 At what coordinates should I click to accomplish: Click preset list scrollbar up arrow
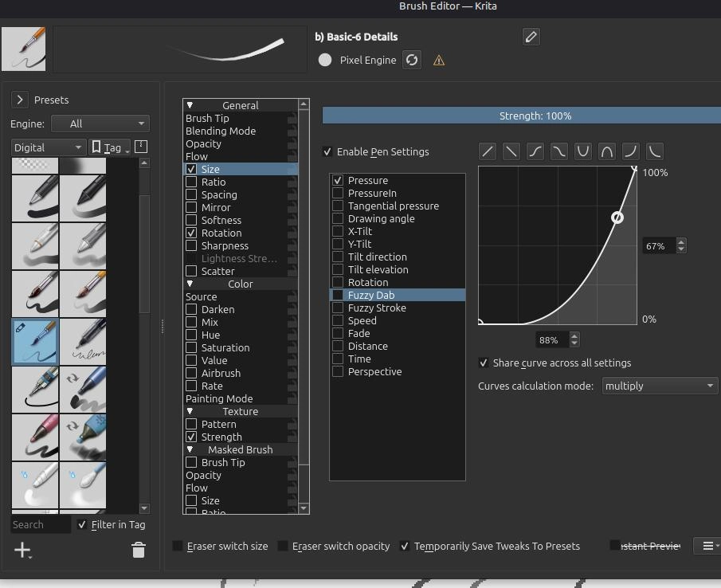(144, 163)
